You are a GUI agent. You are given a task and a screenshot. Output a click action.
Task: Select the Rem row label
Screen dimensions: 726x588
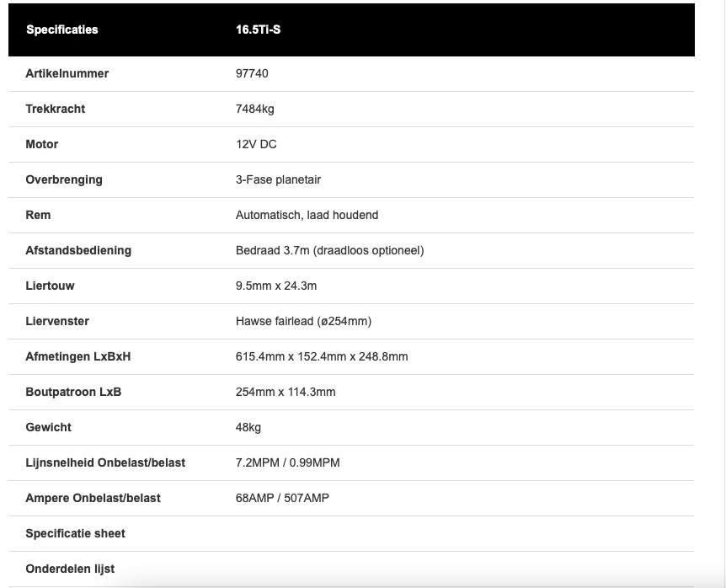(x=38, y=215)
